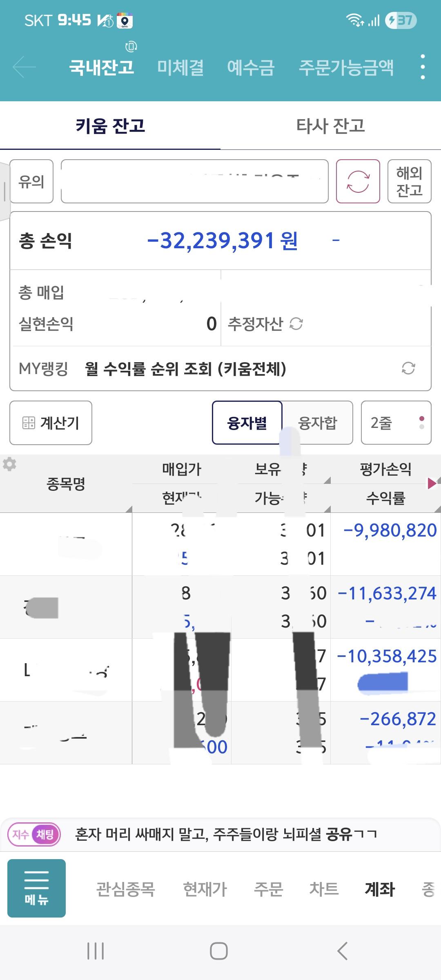Select the 융자별 toggle option
Screen dimensions: 441x980
(247, 423)
